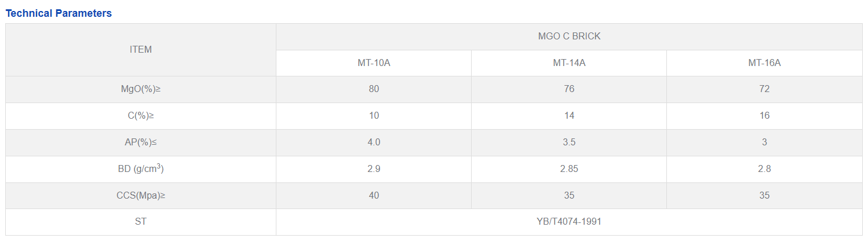The image size is (868, 249).
Task: Click the MGO C BRICK header
Action: 569,36
